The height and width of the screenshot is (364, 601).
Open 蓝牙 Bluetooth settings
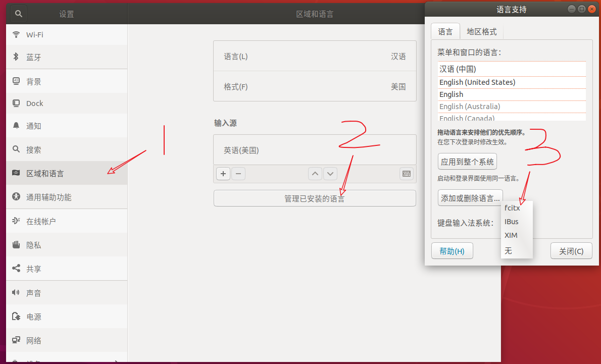(67, 57)
